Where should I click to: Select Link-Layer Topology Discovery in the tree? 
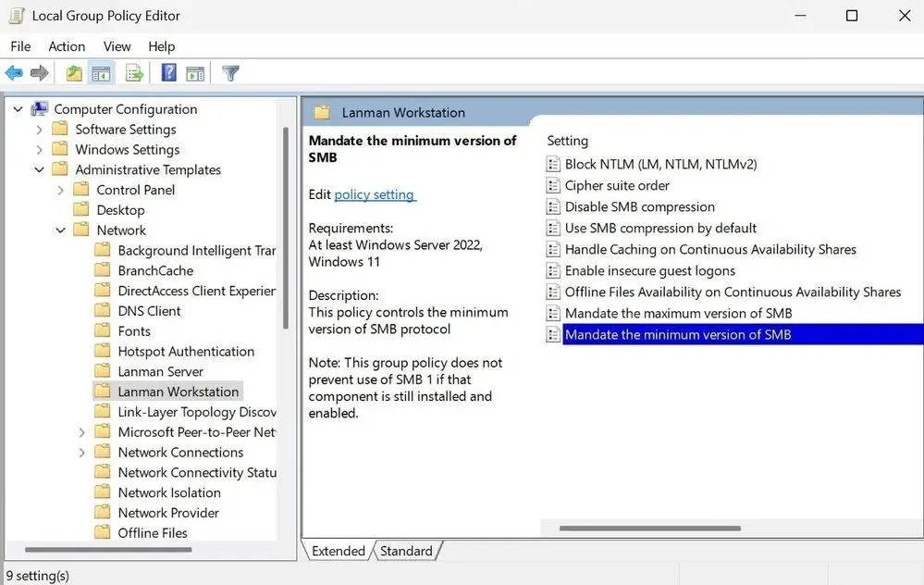tap(197, 412)
